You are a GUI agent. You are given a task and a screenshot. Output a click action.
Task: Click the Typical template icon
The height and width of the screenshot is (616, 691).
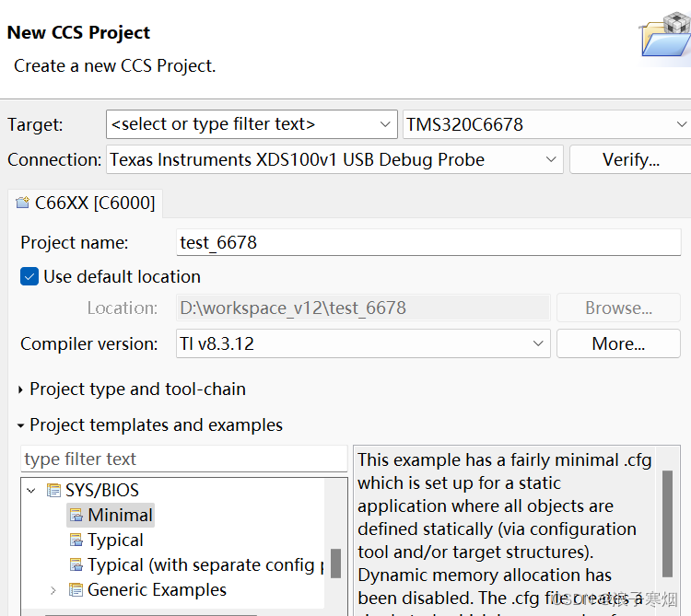pyautogui.click(x=76, y=540)
